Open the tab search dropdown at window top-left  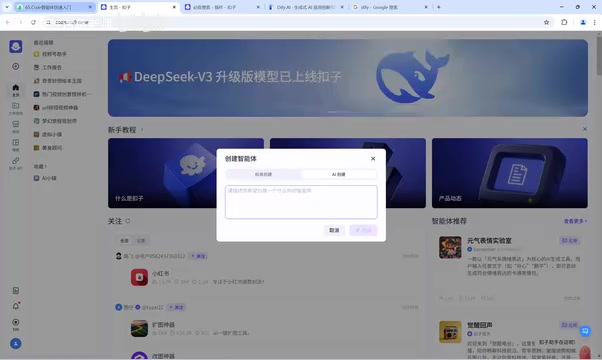tap(7, 7)
